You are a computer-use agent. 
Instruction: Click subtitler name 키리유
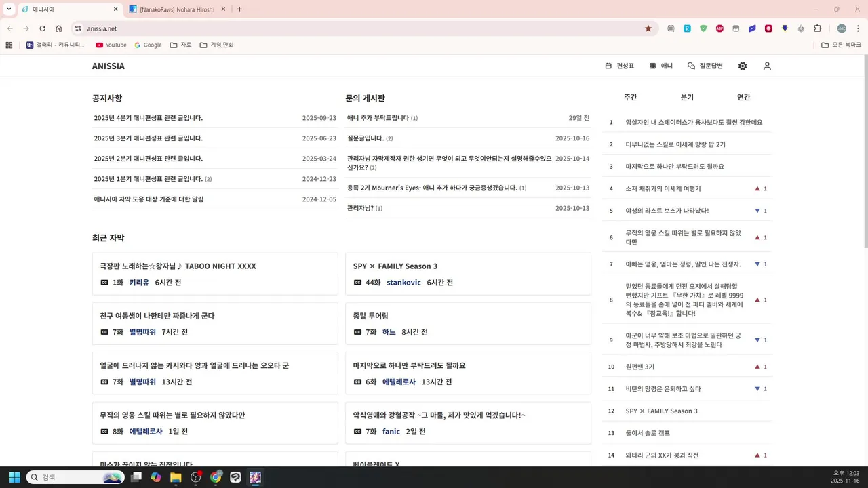tap(139, 283)
